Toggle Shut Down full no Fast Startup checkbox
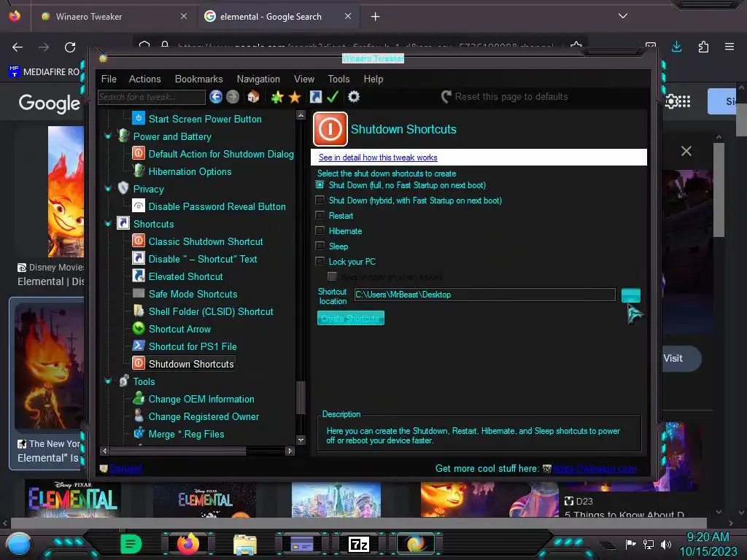This screenshot has height=560, width=747. (x=320, y=184)
